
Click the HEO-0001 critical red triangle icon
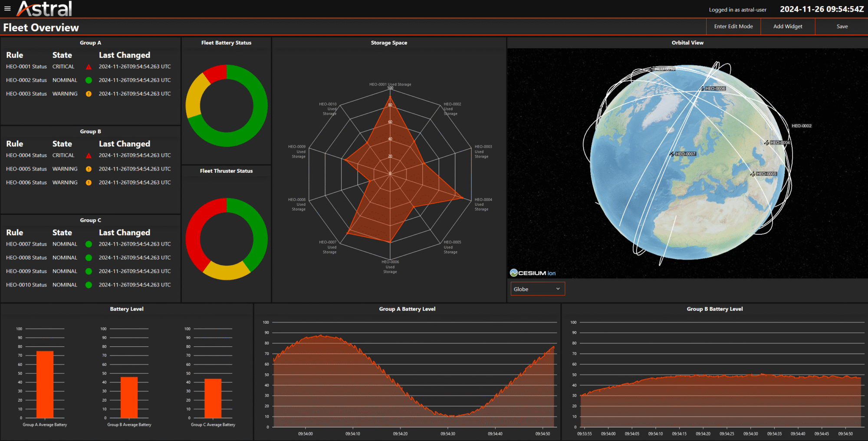point(89,67)
